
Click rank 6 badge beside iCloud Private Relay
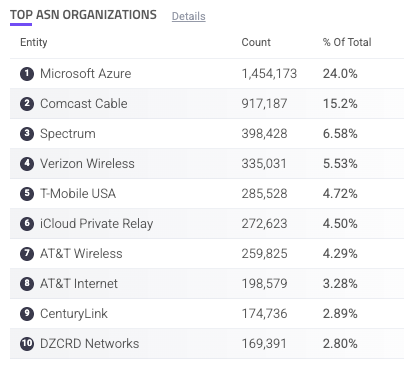click(27, 224)
